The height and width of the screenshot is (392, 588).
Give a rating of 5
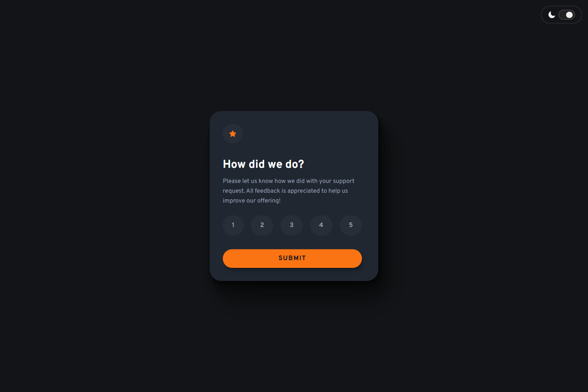351,225
